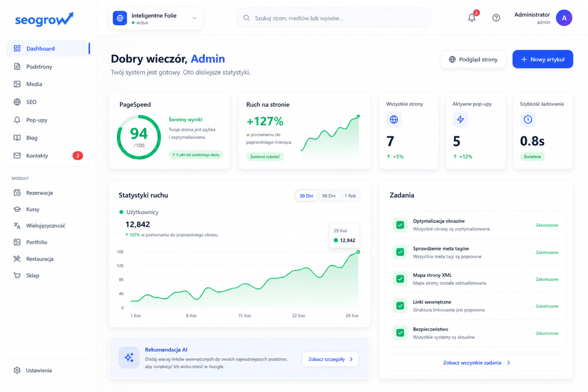The image size is (588, 392).
Task: Click Zobacz wszystkie zadania link
Action: 476,363
